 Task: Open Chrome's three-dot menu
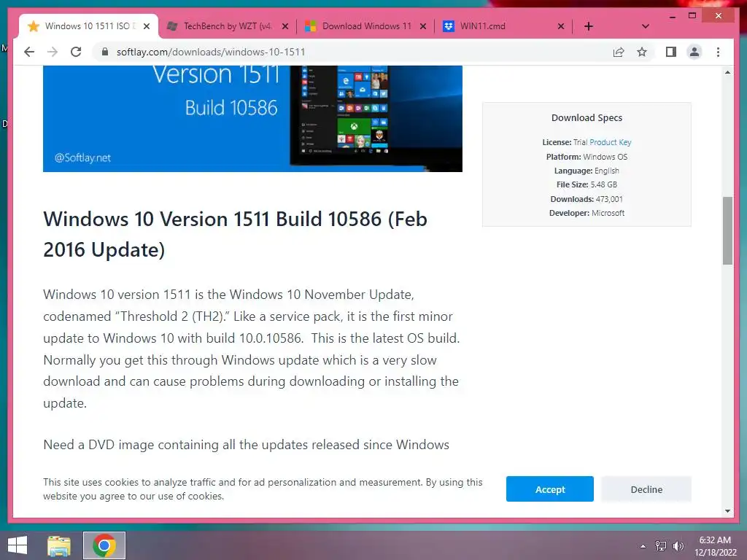click(718, 52)
